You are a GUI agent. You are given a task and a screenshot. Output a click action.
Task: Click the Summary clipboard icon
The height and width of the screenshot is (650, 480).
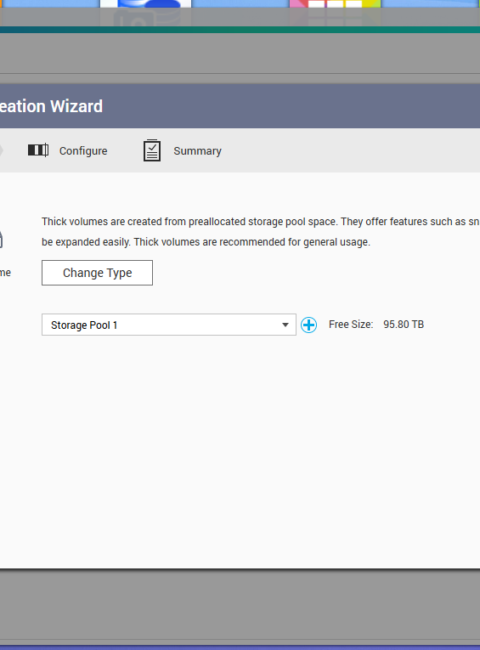pos(152,150)
